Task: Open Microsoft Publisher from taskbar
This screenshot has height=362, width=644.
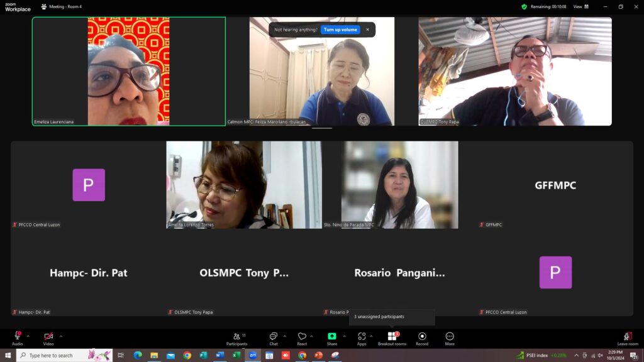Action: [203, 355]
